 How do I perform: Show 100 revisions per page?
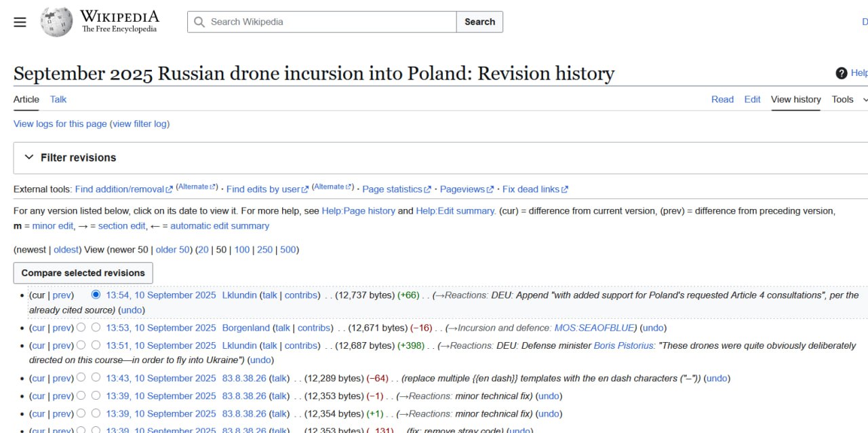point(241,249)
